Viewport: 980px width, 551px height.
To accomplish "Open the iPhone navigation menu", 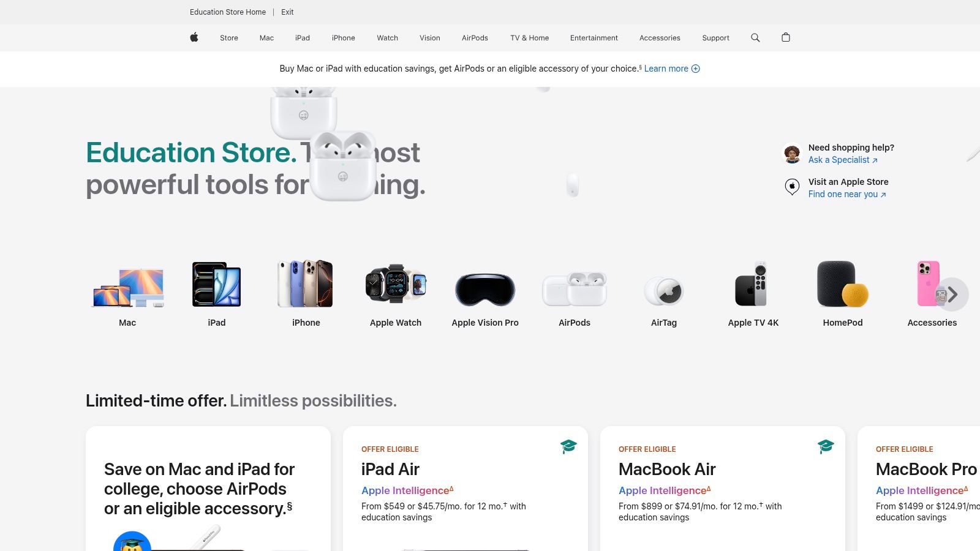I will 344,38.
